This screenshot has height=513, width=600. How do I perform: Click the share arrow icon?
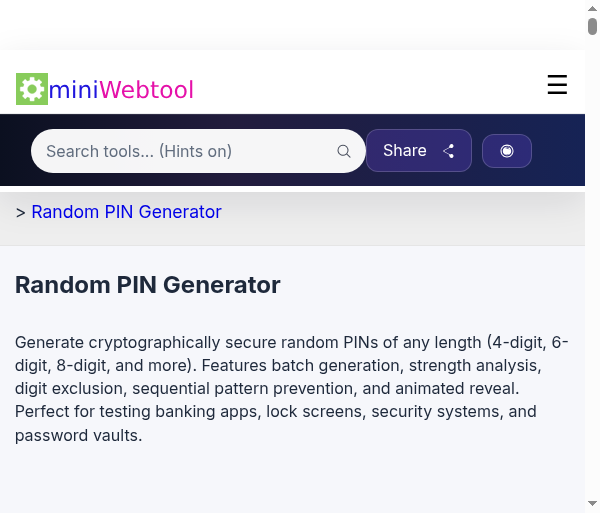pyautogui.click(x=449, y=151)
